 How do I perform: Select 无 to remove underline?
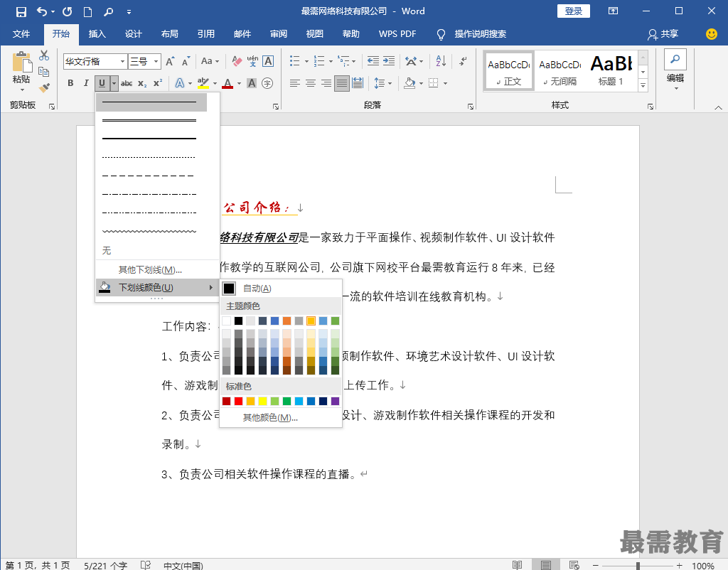(157, 251)
